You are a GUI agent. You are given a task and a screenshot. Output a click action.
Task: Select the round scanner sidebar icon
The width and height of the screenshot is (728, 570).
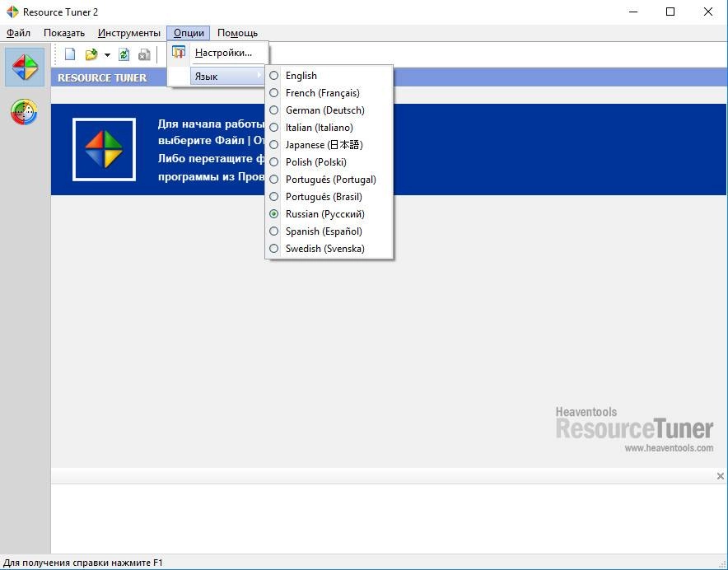[24, 112]
